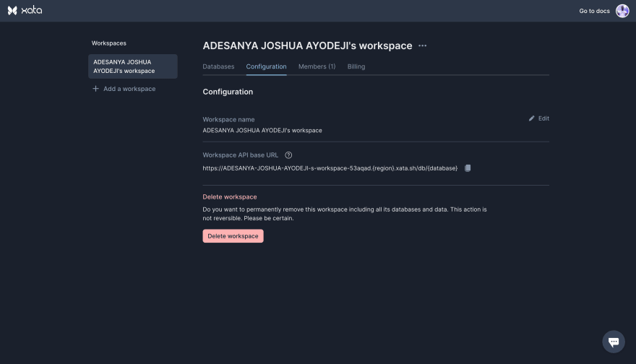Select ADESANYA JOSHUA AYODEJI's workspace in sidebar
The width and height of the screenshot is (636, 364).
[x=132, y=66]
